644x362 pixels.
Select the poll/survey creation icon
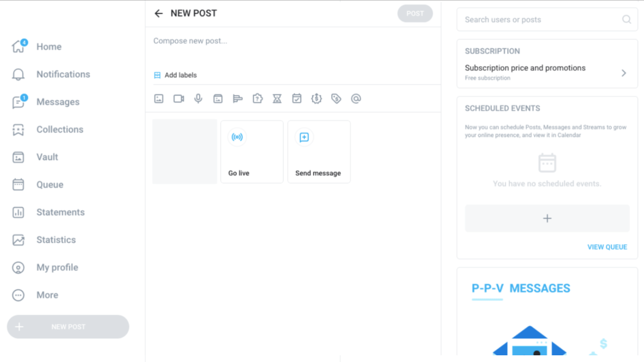pyautogui.click(x=237, y=98)
